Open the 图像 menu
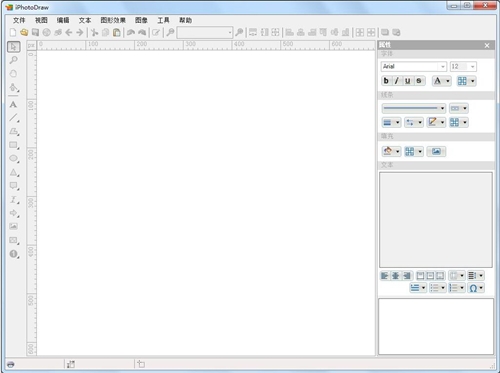 (x=141, y=20)
